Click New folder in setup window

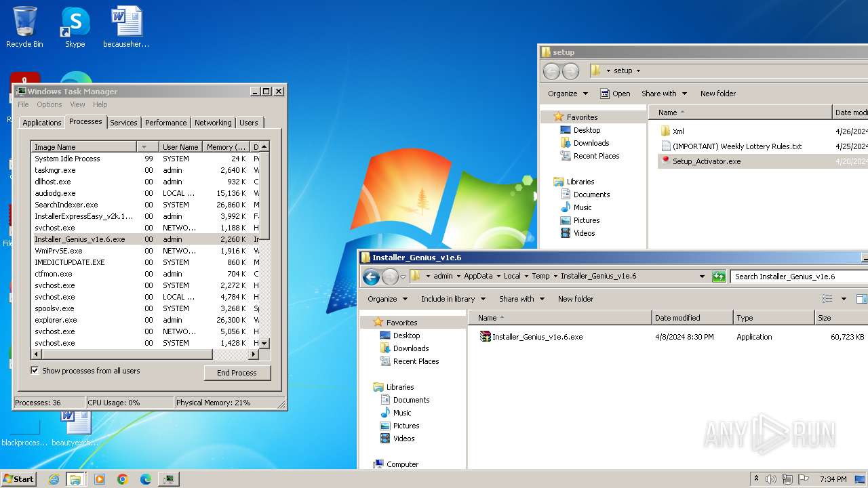[717, 94]
